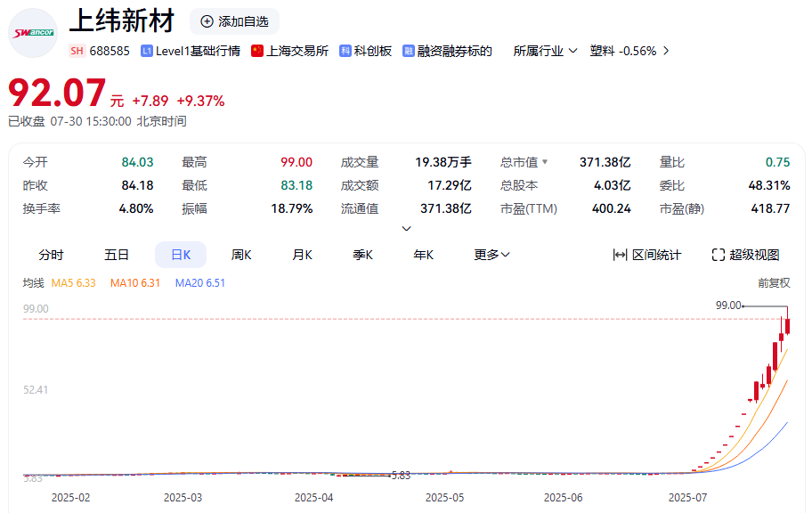The height and width of the screenshot is (513, 812).
Task: Switch to the 分时 tab
Action: 51,255
